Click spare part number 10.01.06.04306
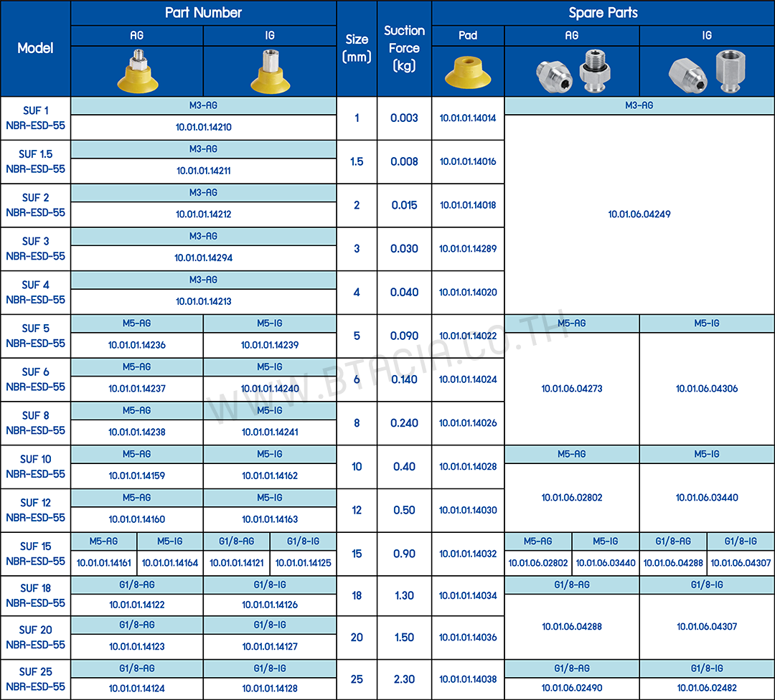The height and width of the screenshot is (700, 775). pyautogui.click(x=707, y=388)
